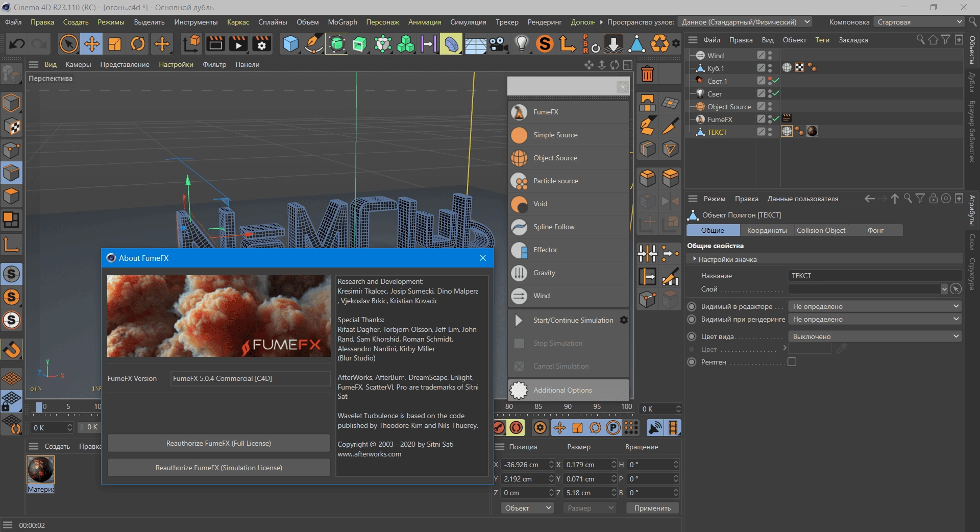Open Additional Options in palette
The image size is (980, 532).
click(568, 390)
